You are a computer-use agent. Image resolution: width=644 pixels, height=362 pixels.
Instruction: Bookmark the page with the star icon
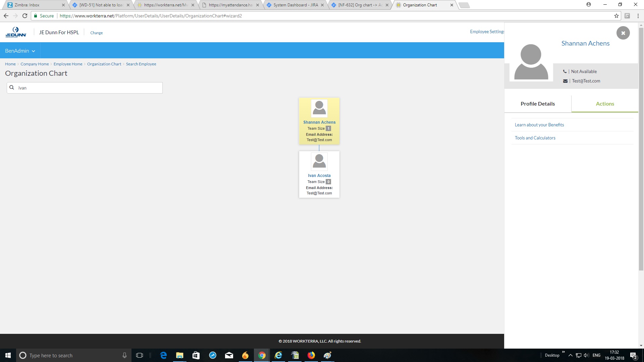click(616, 16)
